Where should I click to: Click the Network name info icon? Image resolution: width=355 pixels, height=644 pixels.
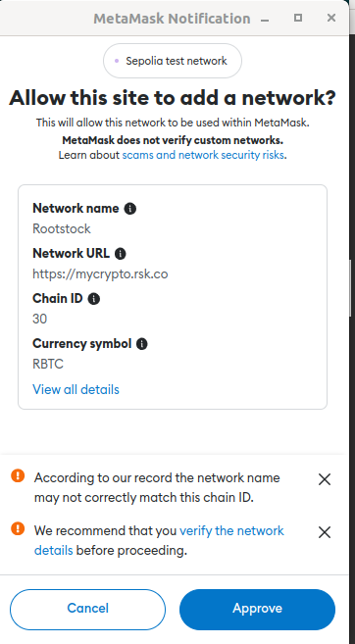129,209
